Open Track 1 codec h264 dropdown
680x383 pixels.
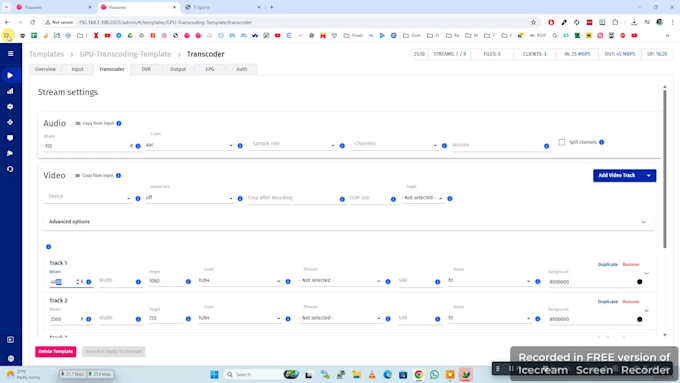pyautogui.click(x=240, y=281)
